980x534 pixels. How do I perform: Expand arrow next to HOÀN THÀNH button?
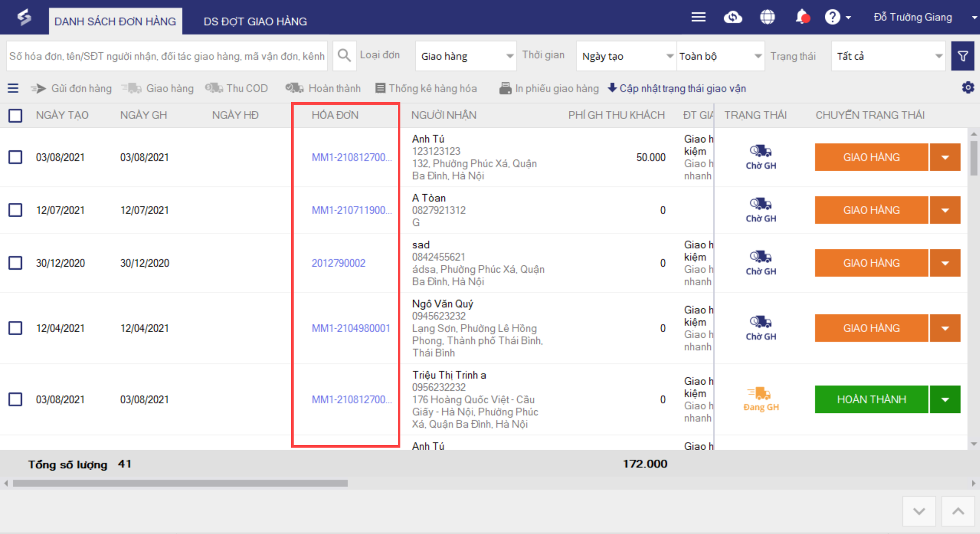click(945, 400)
